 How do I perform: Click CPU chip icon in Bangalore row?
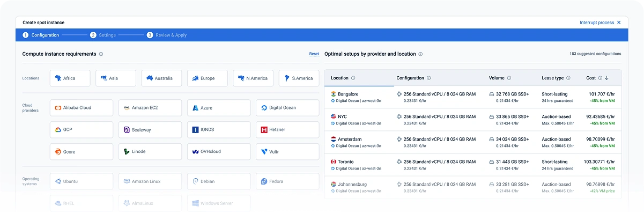399,94
